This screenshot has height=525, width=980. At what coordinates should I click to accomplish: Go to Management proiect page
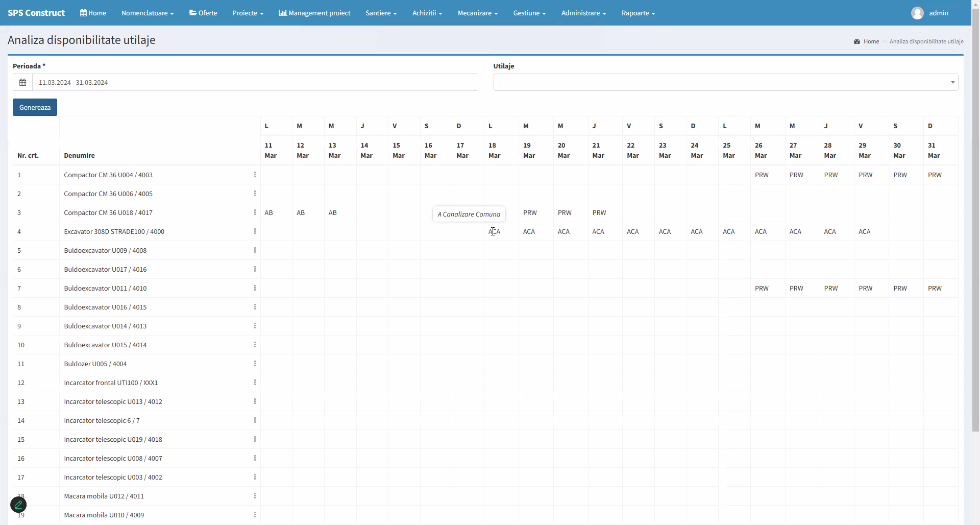tap(314, 13)
